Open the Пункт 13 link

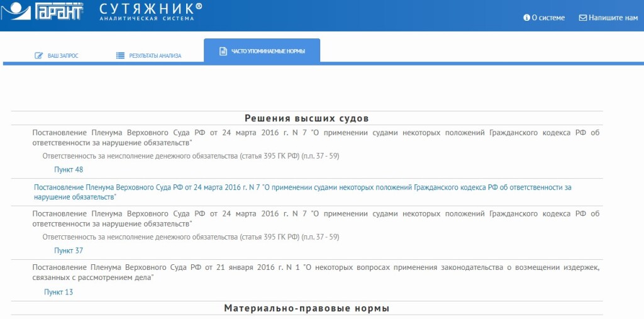coord(58,292)
